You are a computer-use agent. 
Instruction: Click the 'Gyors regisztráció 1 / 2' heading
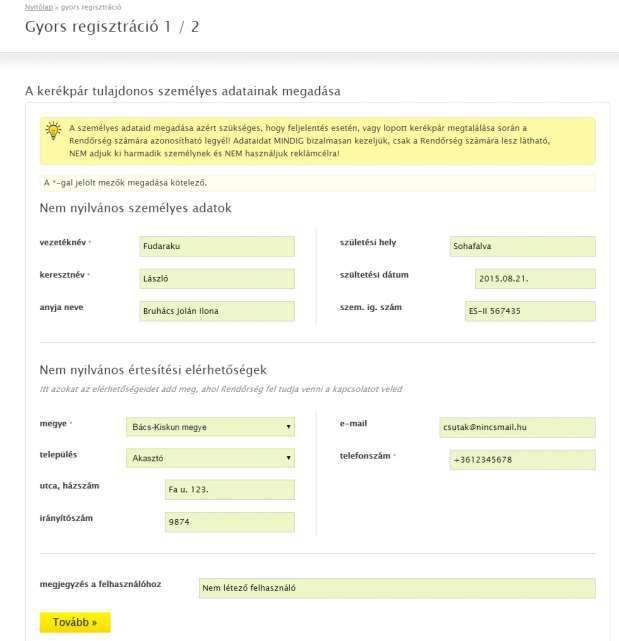(112, 27)
